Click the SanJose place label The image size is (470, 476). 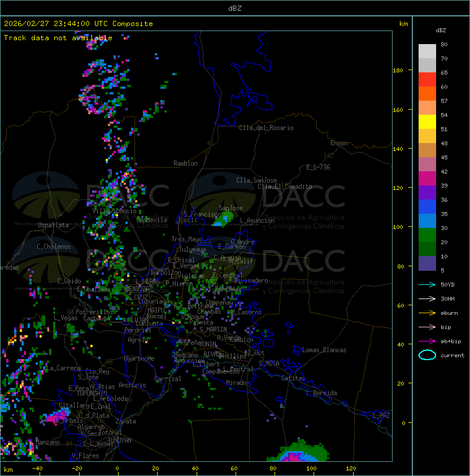click(230, 208)
